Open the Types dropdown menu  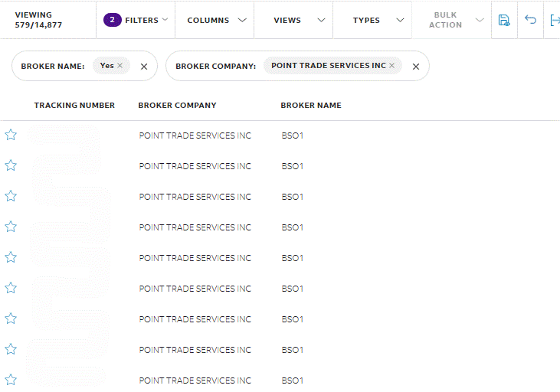click(x=372, y=20)
